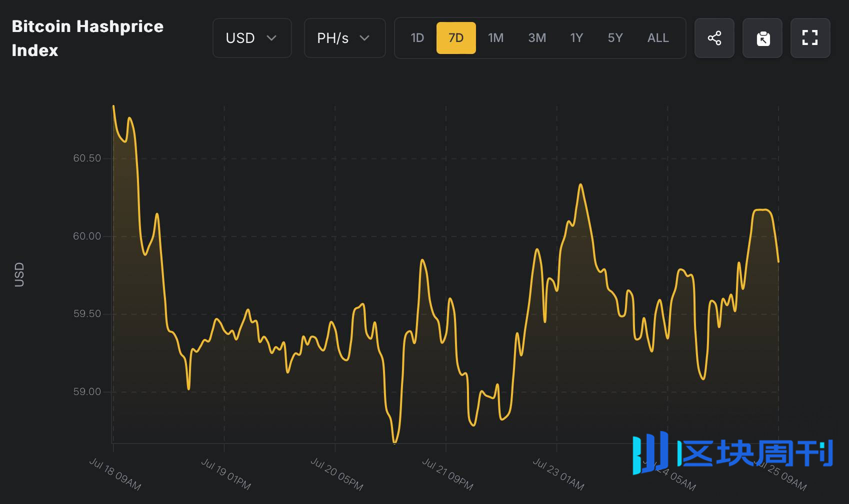This screenshot has width=849, height=504.
Task: Choose the 1Y time range
Action: (576, 38)
